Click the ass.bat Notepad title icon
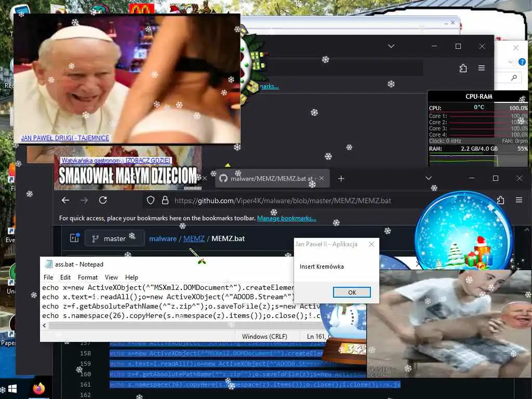532x399 pixels. (x=48, y=264)
